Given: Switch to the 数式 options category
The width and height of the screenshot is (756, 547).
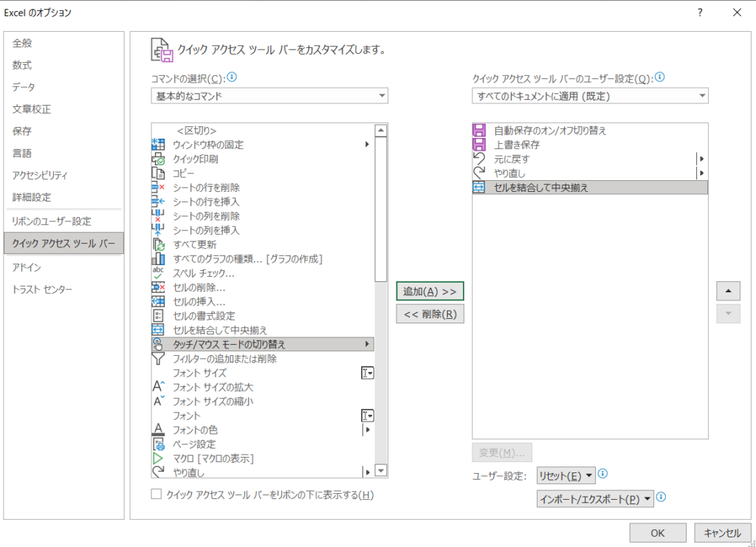Looking at the screenshot, I should coord(22,65).
